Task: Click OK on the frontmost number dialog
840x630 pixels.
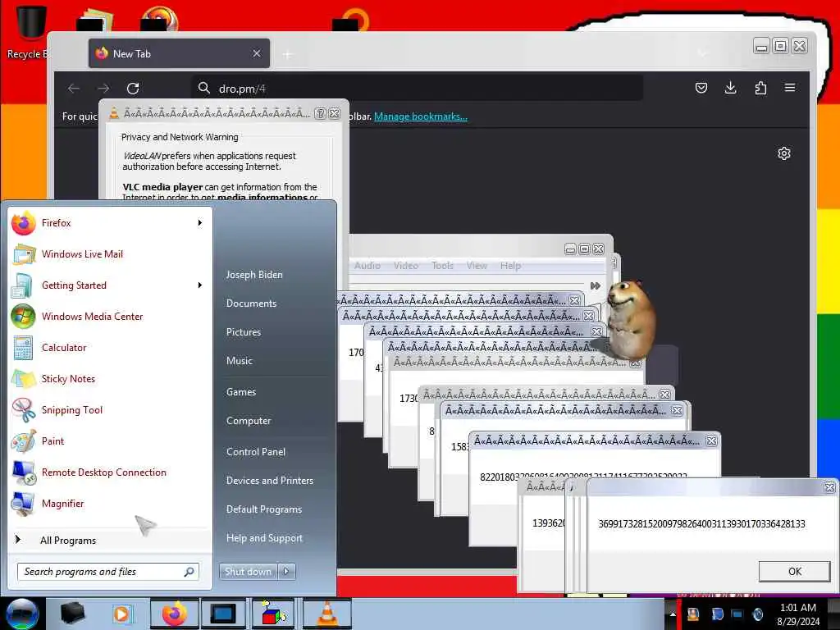Action: click(x=794, y=572)
